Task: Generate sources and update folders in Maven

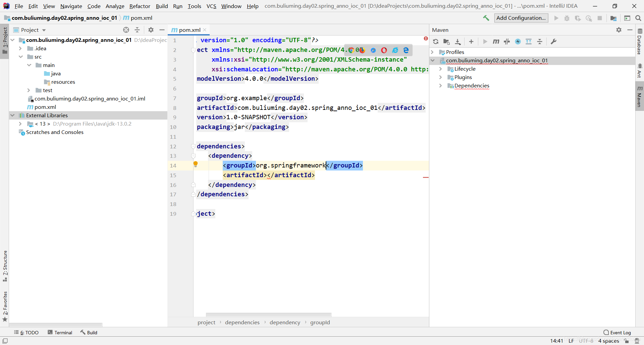Action: 446,42
